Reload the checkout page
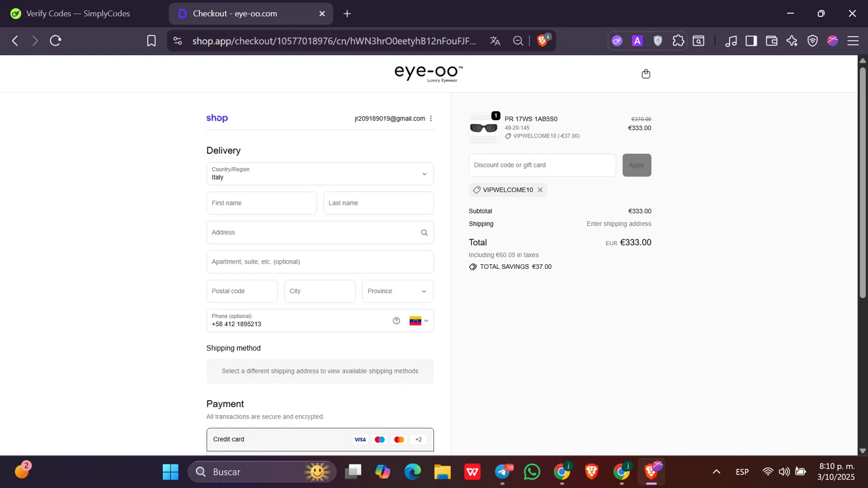This screenshot has width=868, height=488. [56, 40]
